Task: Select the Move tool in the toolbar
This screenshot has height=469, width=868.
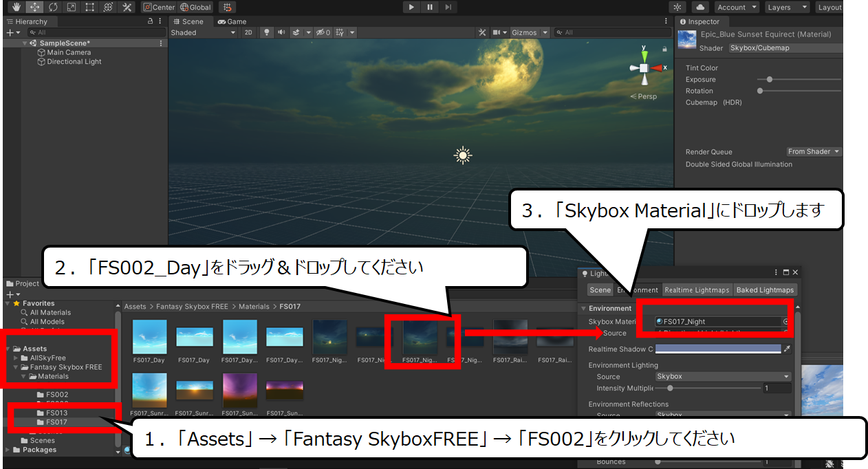Action: coord(34,7)
